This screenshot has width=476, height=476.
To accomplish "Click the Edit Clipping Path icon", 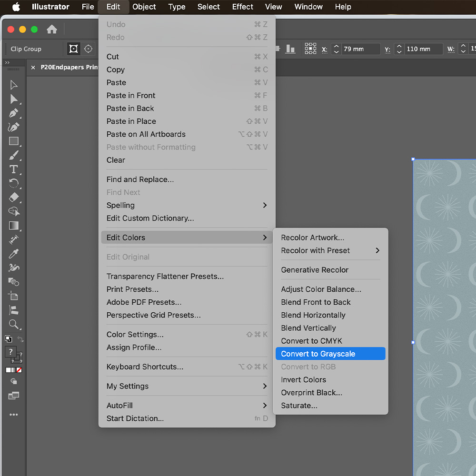I will 73,49.
